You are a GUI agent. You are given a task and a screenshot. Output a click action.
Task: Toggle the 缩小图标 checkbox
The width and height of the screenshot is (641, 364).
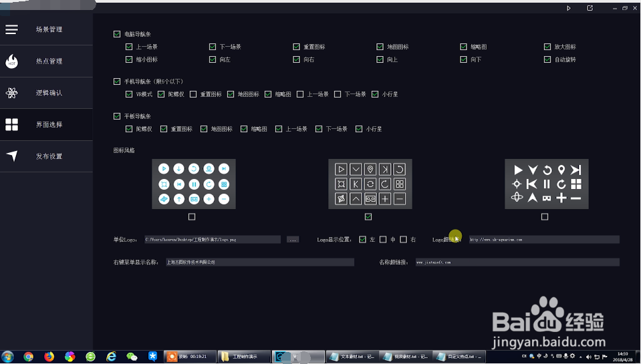tap(129, 59)
